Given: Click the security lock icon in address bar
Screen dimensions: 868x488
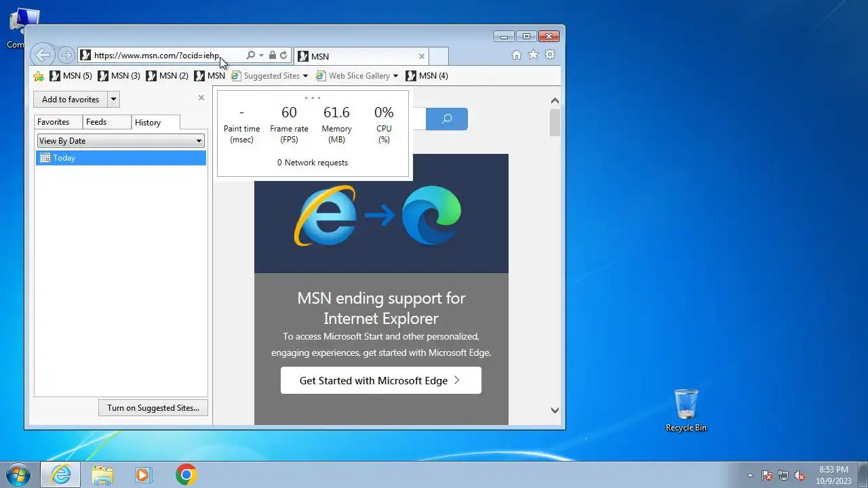Looking at the screenshot, I should (272, 55).
